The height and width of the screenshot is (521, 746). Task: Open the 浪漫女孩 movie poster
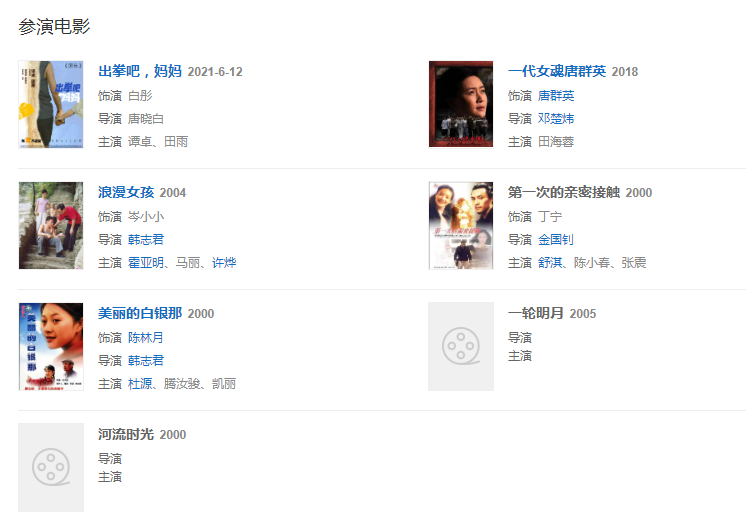(x=51, y=225)
